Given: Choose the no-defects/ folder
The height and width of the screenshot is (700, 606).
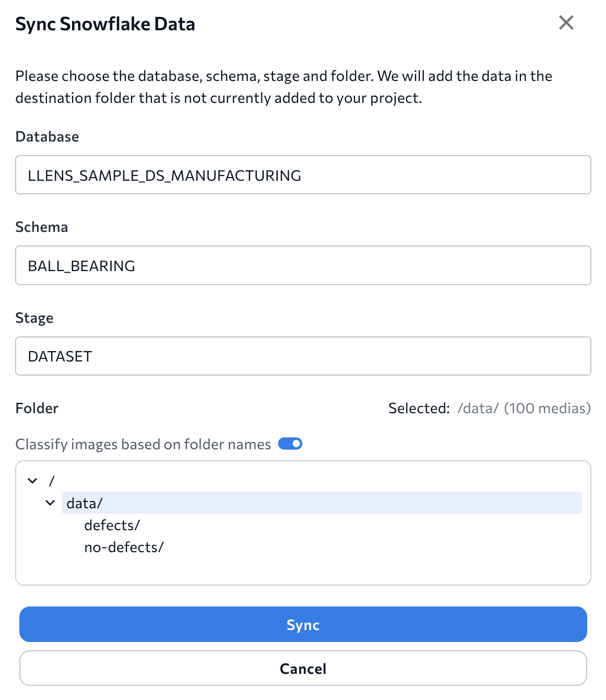Looking at the screenshot, I should point(124,547).
